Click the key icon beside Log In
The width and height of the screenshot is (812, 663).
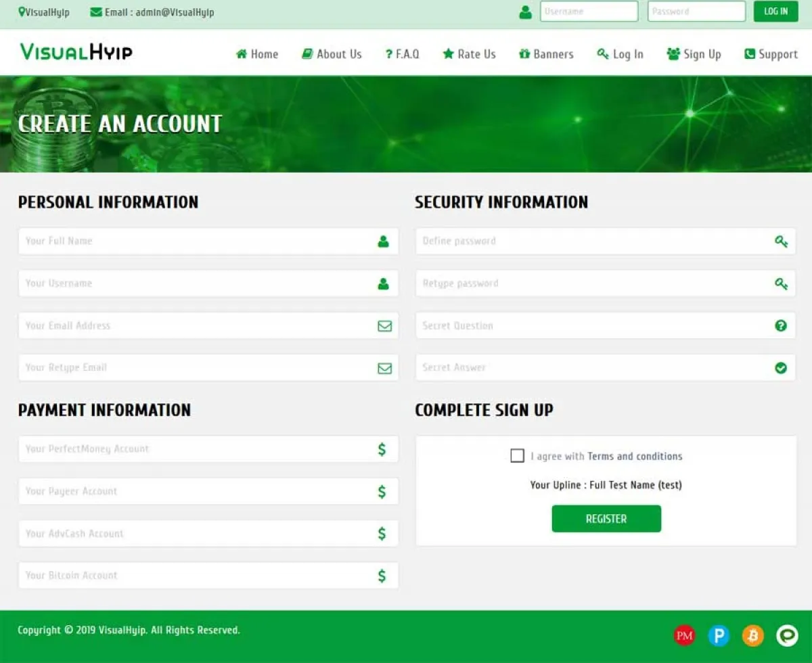(x=603, y=54)
